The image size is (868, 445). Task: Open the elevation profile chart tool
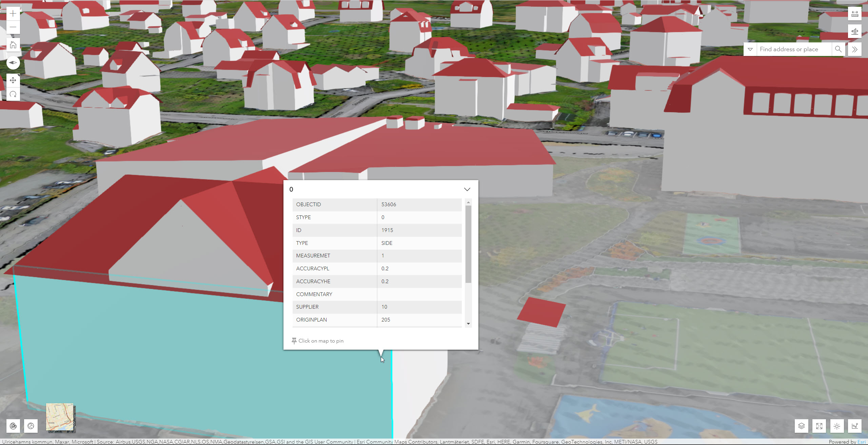pos(854,426)
